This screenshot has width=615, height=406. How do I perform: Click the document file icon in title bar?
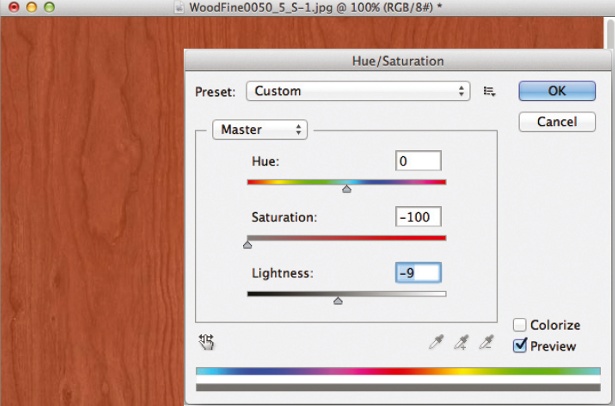pos(179,7)
